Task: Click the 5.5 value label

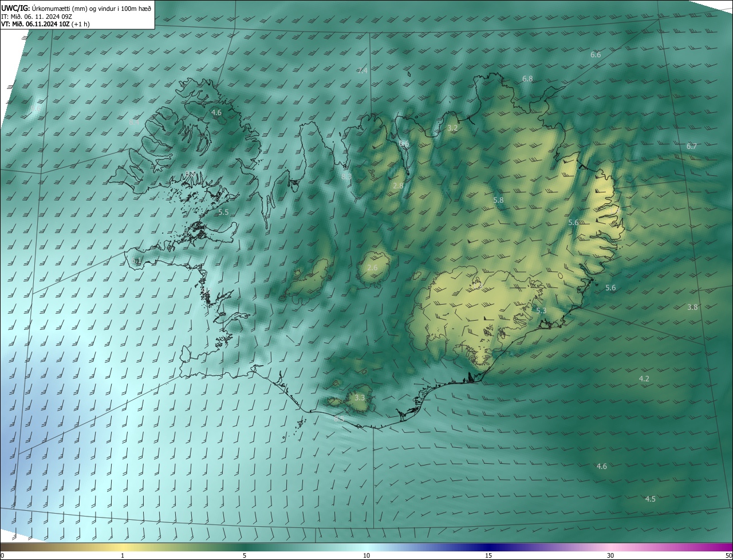Action: (223, 212)
